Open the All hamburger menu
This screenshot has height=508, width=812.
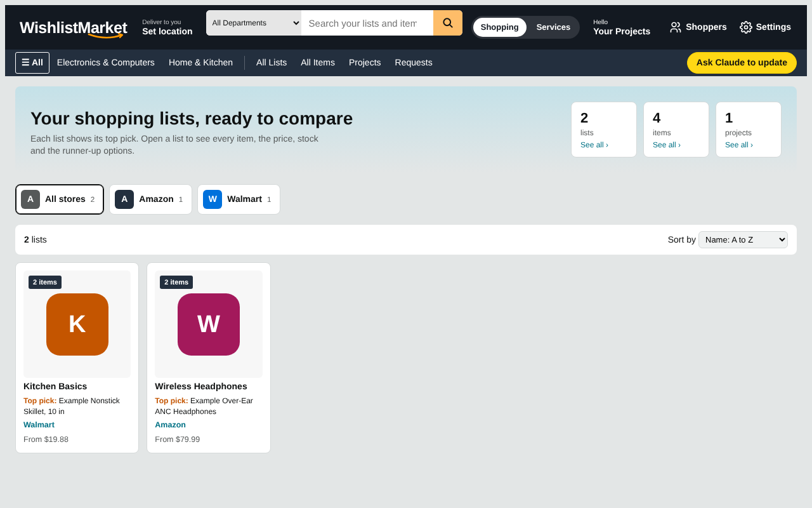click(32, 63)
